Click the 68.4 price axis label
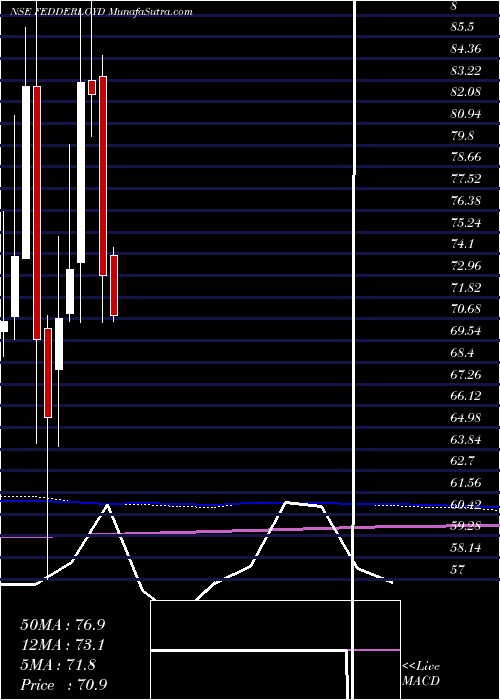 click(x=462, y=353)
